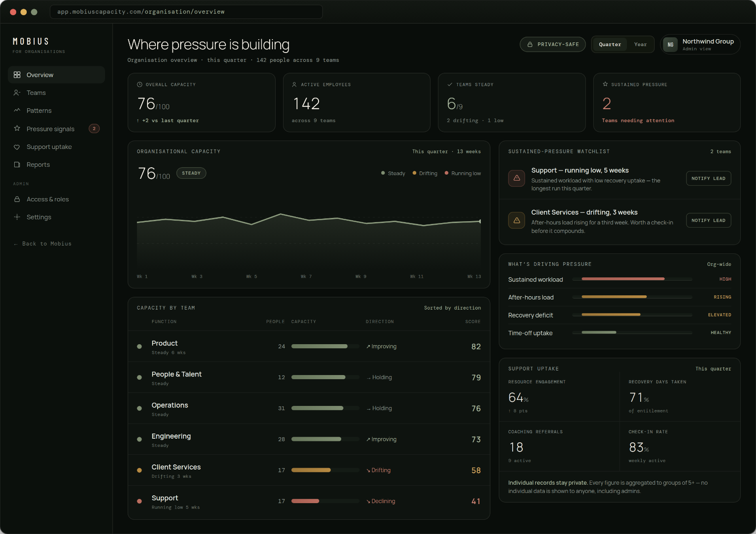Screen dimensions: 756x534
Task: Open the Teams page
Action: pos(56,93)
